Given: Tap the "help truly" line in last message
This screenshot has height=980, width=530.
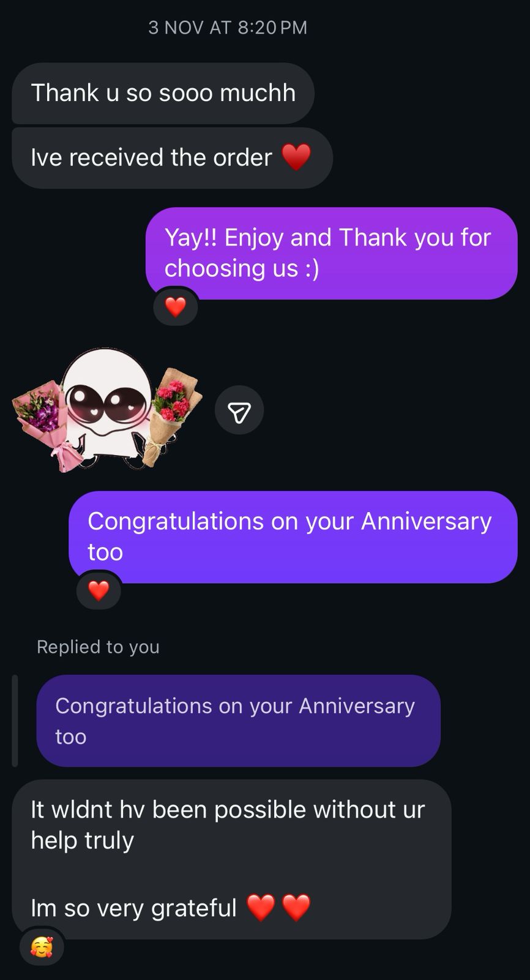Looking at the screenshot, I should [x=83, y=840].
